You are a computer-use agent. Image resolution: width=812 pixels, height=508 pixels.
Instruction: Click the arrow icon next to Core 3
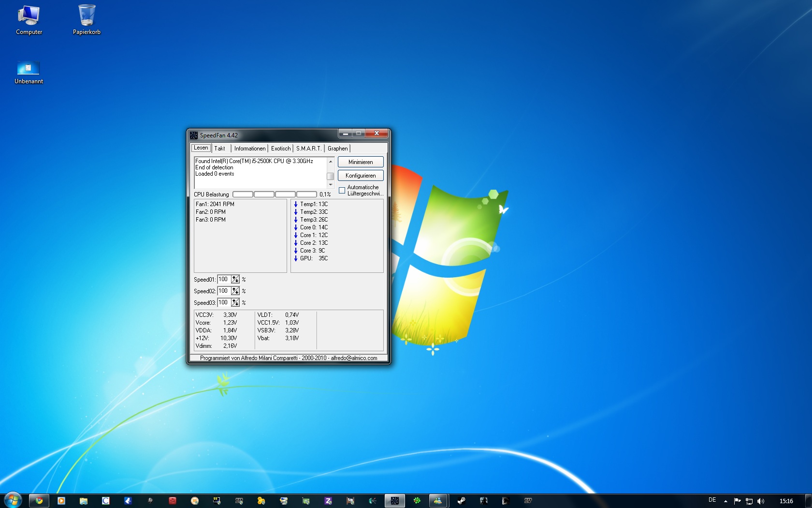(296, 251)
